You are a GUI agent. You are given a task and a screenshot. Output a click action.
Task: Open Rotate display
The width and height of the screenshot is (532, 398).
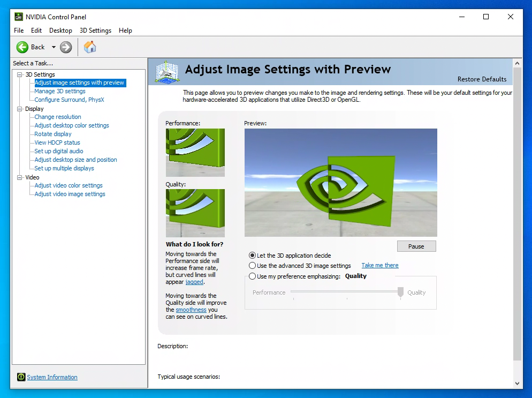(53, 134)
